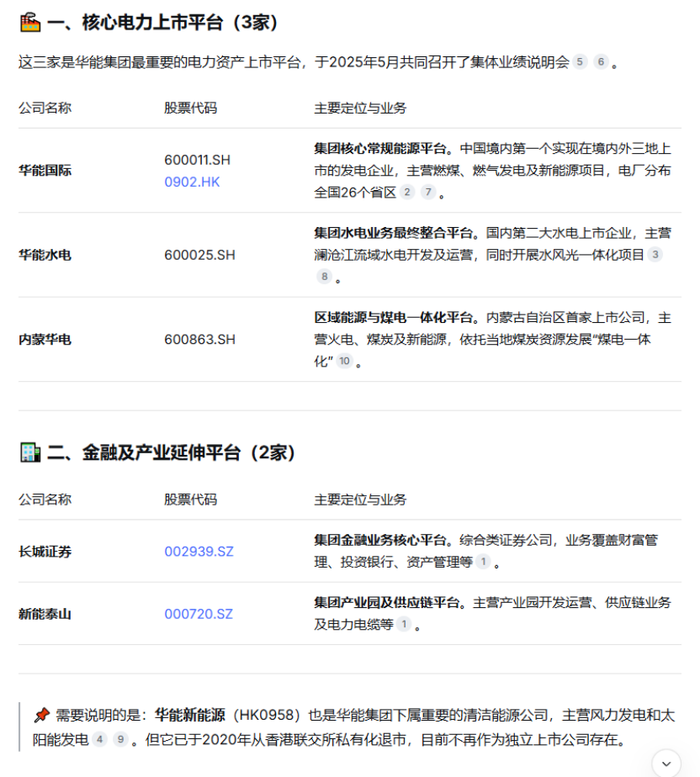Screen dimensions: 700x777
Task: Click the stock code 600025.SH
Action: 199,255
